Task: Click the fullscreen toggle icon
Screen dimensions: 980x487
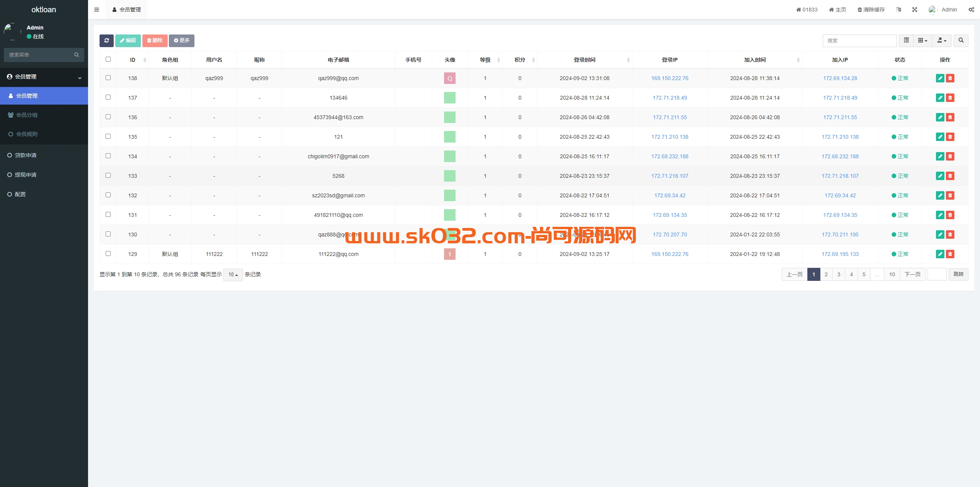Action: click(915, 10)
